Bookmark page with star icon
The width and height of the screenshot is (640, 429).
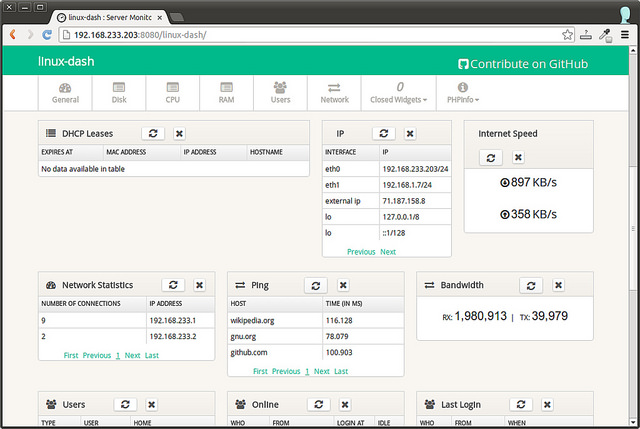coord(566,34)
